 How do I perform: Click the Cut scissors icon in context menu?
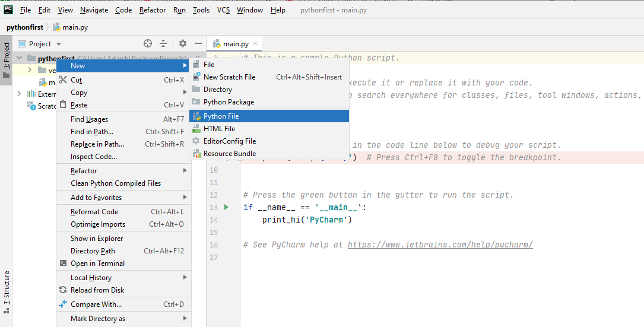click(63, 80)
